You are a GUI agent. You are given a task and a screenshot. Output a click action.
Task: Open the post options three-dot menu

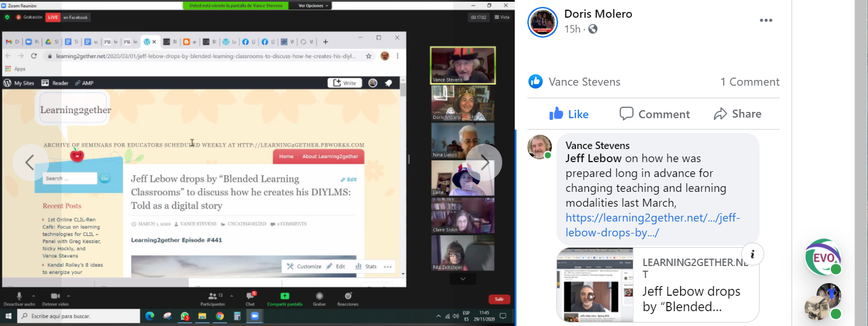pos(765,21)
